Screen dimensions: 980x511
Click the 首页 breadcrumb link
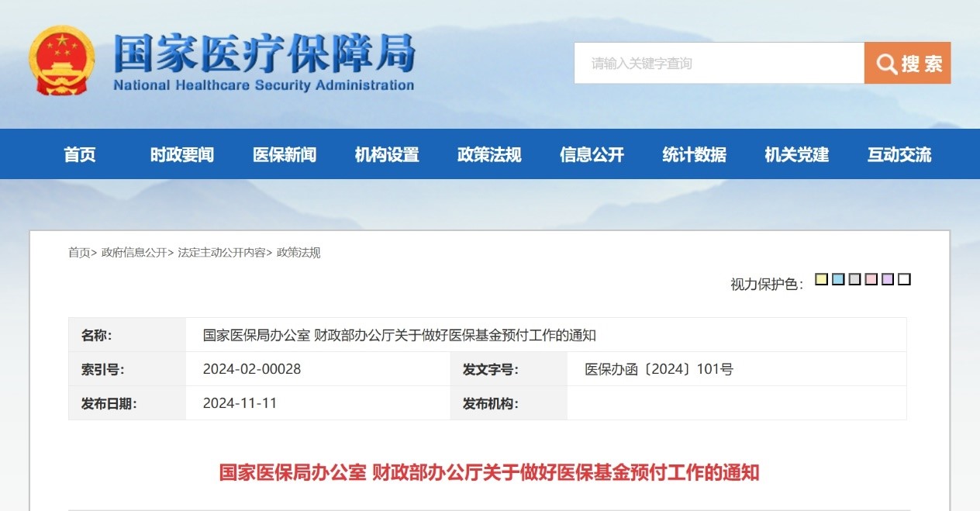[x=79, y=252]
